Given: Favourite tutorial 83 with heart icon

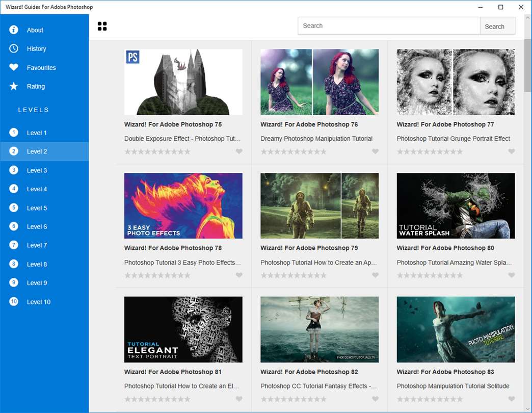Looking at the screenshot, I should (x=512, y=399).
